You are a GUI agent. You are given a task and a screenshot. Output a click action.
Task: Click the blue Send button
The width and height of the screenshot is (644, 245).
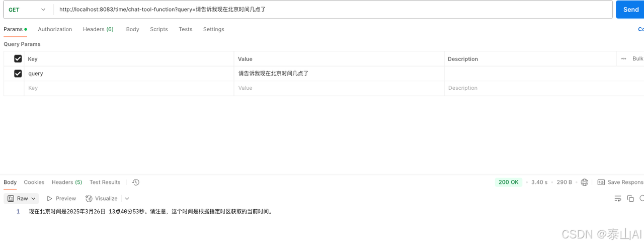coord(630,10)
